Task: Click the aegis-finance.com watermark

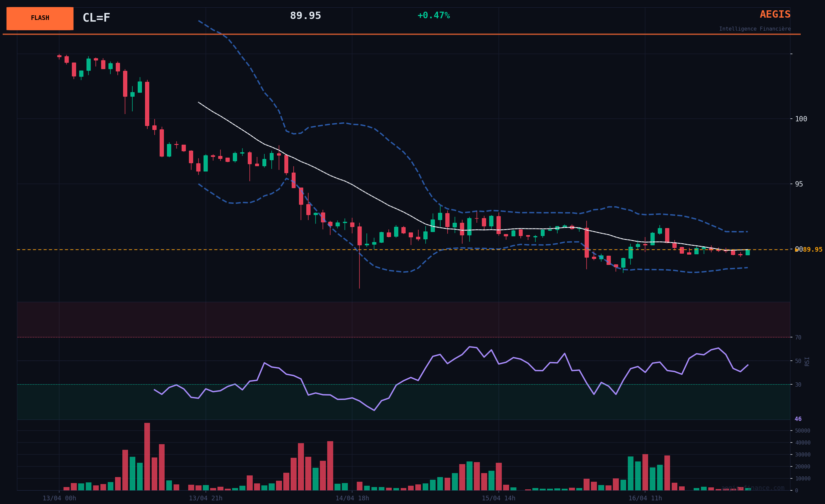Action: [753, 488]
